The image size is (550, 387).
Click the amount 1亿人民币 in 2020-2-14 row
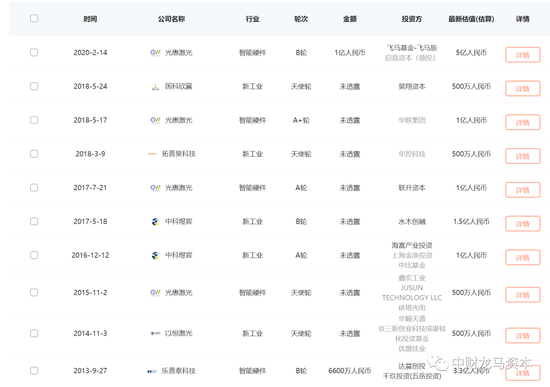pyautogui.click(x=350, y=53)
